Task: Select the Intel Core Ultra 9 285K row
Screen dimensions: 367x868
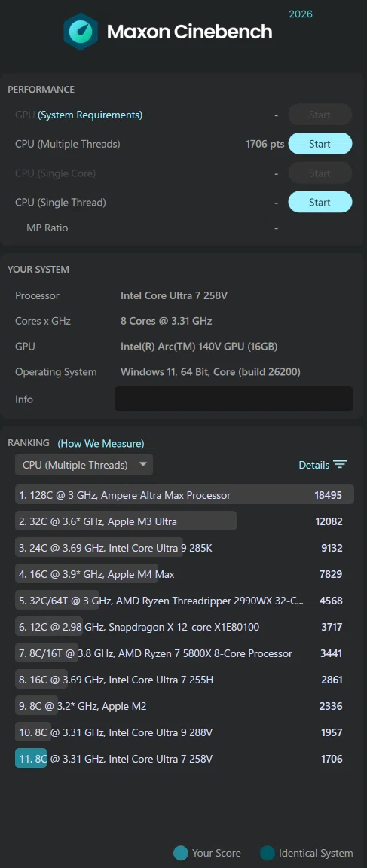Action: click(x=185, y=548)
